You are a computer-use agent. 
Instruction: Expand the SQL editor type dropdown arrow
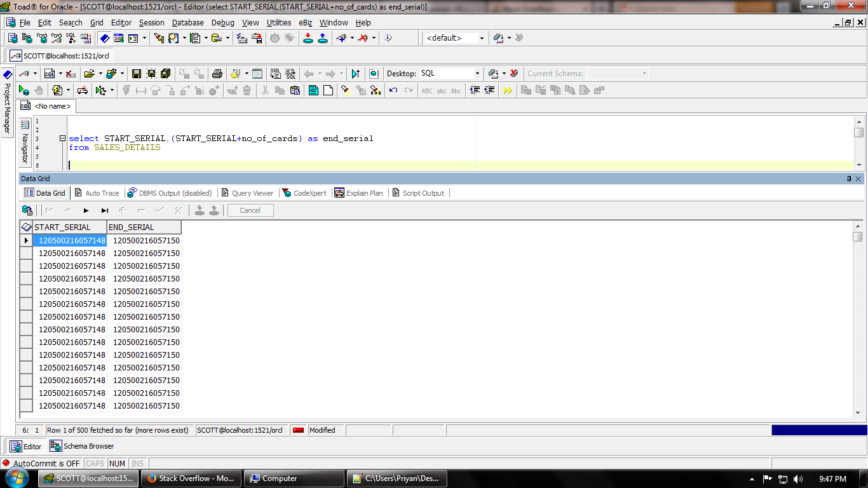coord(59,74)
